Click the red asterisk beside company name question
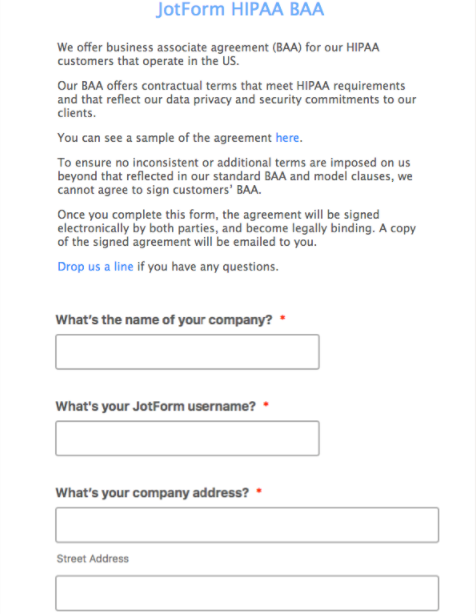 pyautogui.click(x=283, y=318)
